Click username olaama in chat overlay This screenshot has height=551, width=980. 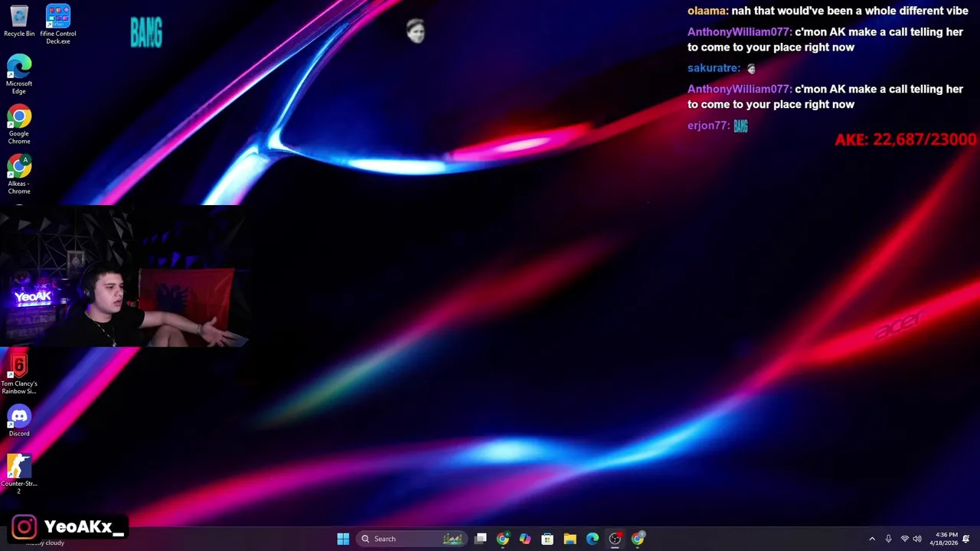tap(707, 11)
